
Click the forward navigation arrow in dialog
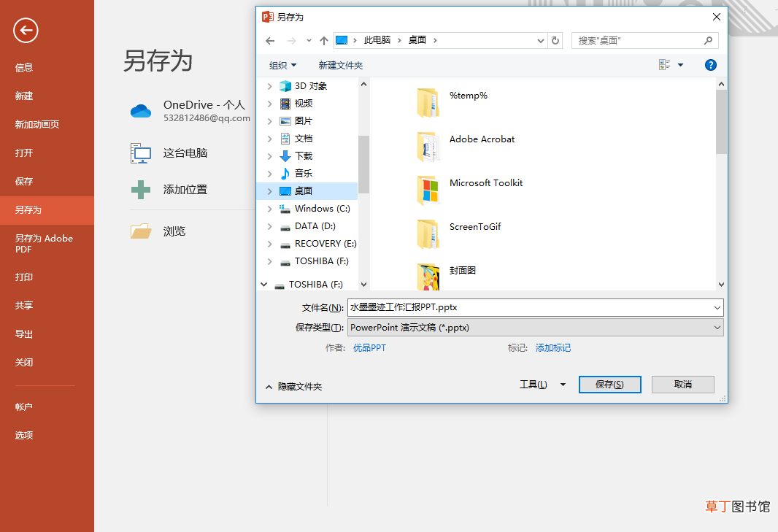pos(292,41)
